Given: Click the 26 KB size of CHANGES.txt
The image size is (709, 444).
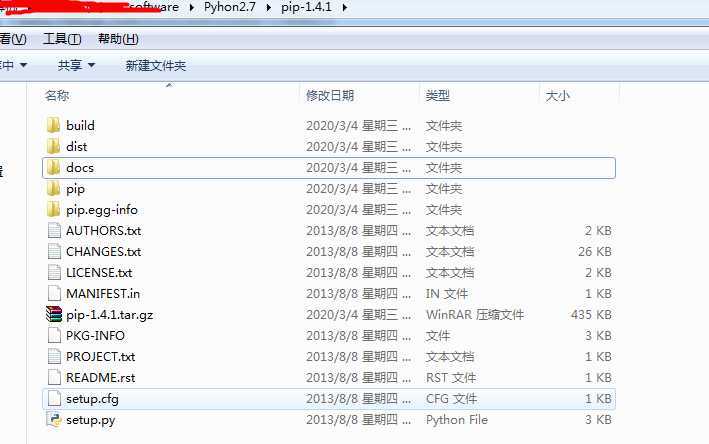Looking at the screenshot, I should [x=595, y=251].
